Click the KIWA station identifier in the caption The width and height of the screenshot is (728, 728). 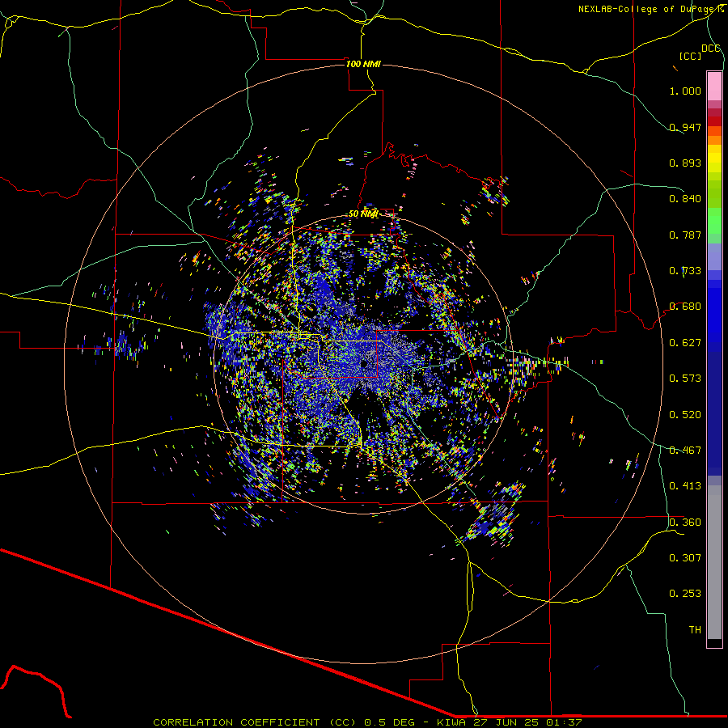(x=452, y=722)
